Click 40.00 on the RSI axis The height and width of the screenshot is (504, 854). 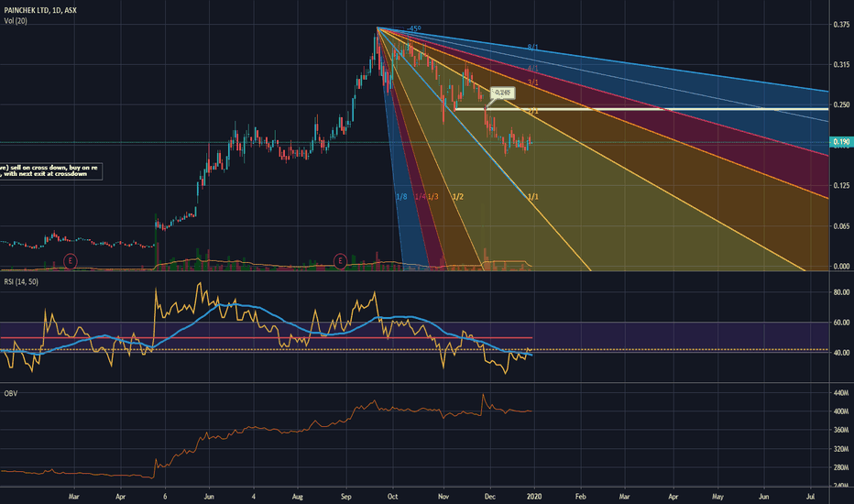tap(841, 353)
